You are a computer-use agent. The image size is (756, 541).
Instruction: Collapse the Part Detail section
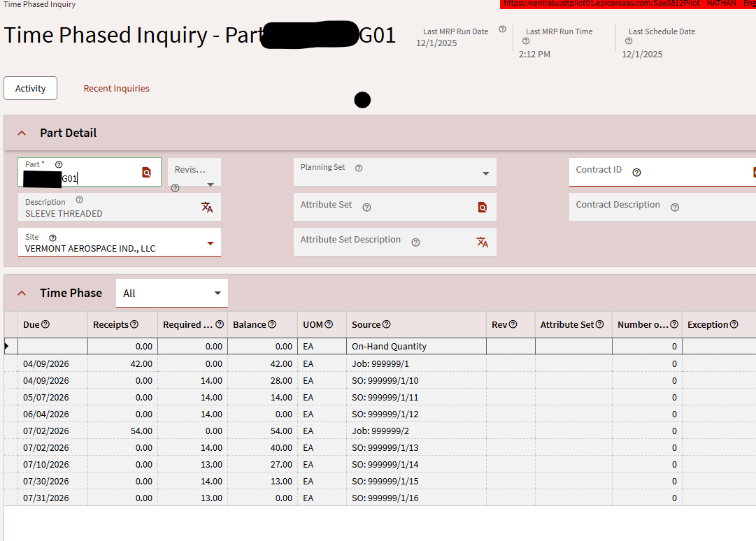(21, 133)
